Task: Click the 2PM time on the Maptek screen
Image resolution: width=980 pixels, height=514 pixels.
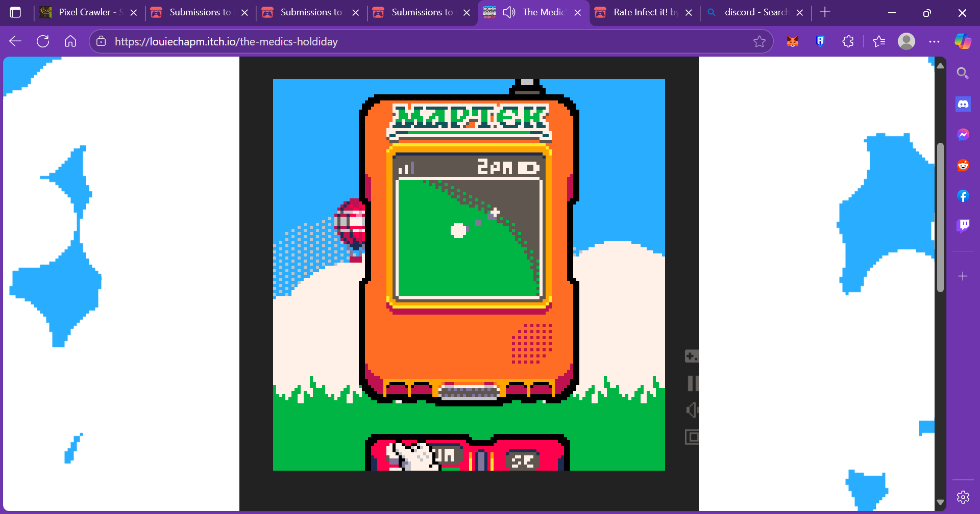Action: click(x=495, y=167)
